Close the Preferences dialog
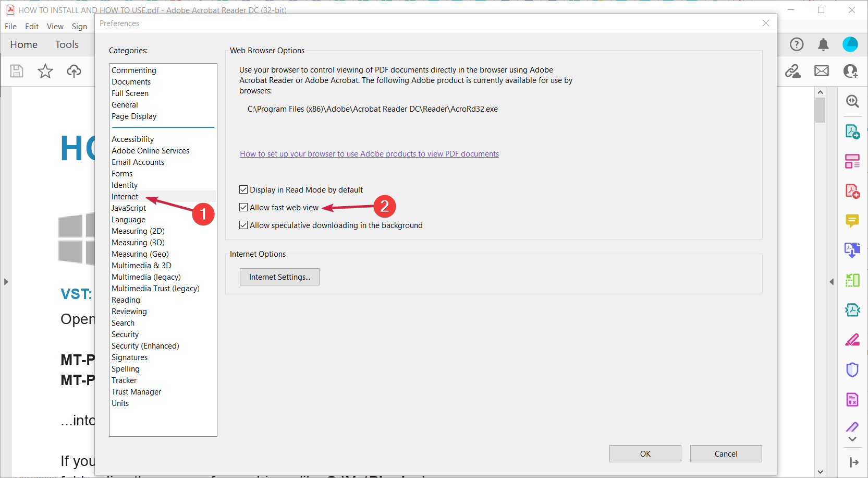The width and height of the screenshot is (868, 478). 766,23
